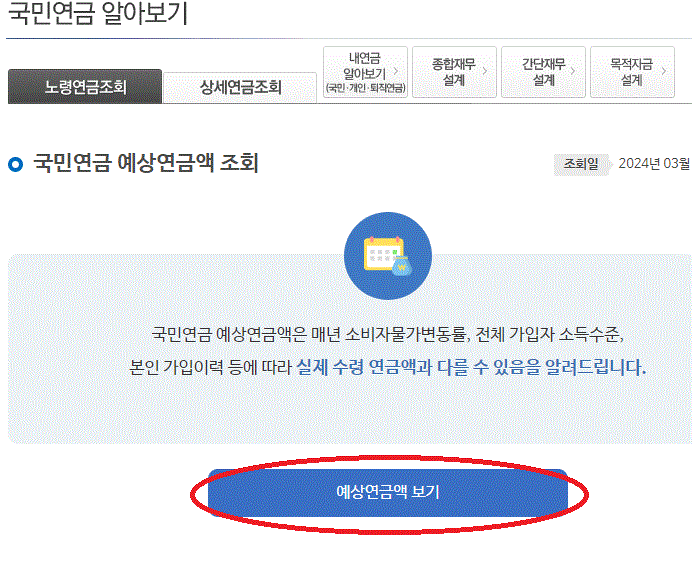Click the 2024년 03월 date text
The height and width of the screenshot is (572, 692).
[654, 164]
